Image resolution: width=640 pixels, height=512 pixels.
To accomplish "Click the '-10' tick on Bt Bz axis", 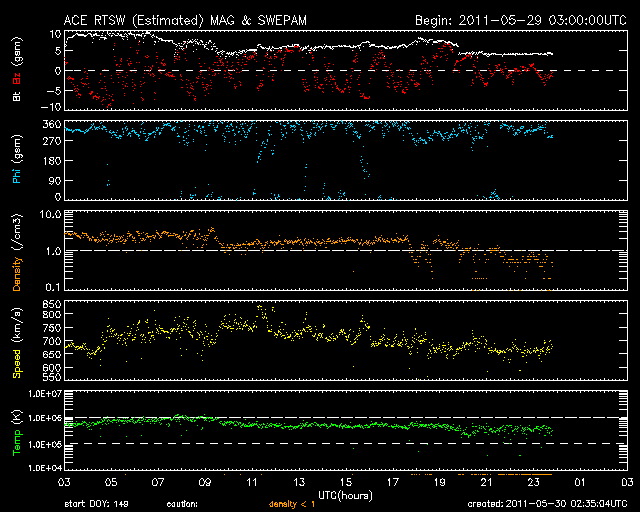I will tap(53, 107).
